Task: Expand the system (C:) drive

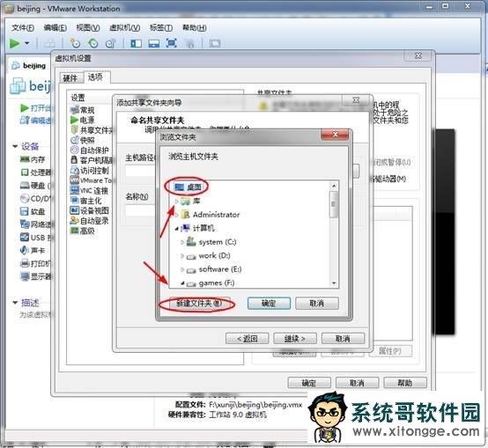Action: [182, 242]
